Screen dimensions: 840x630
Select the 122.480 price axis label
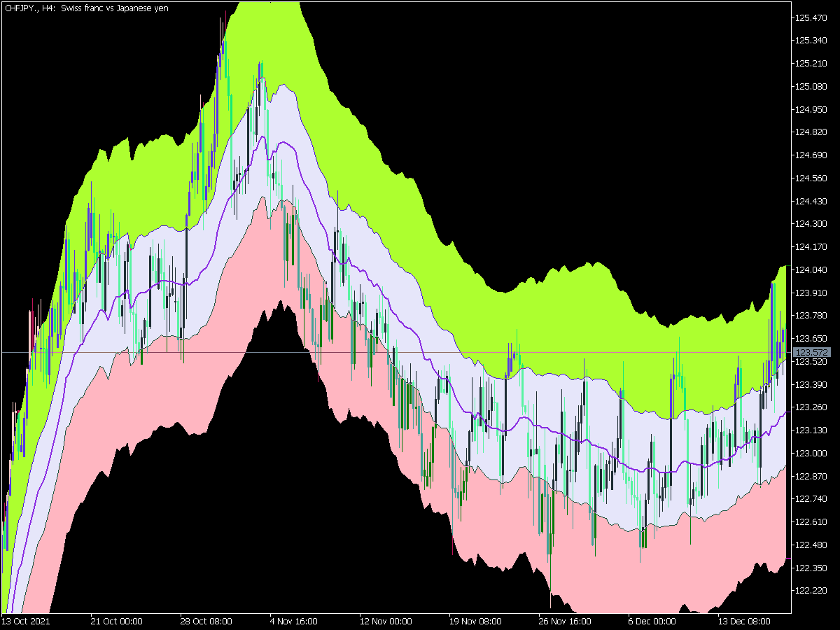[x=812, y=545]
